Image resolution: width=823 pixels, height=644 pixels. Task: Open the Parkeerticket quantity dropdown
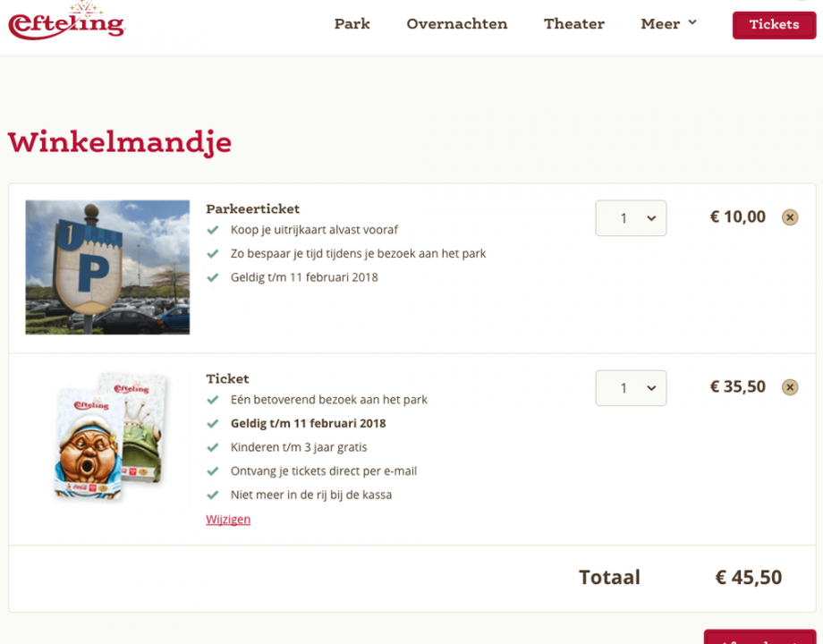coord(631,218)
